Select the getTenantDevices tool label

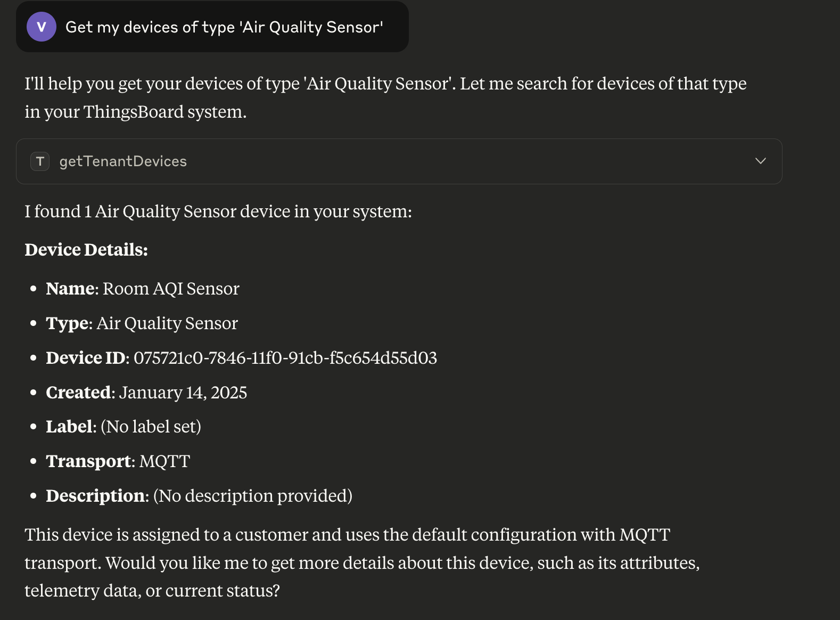[x=123, y=161]
